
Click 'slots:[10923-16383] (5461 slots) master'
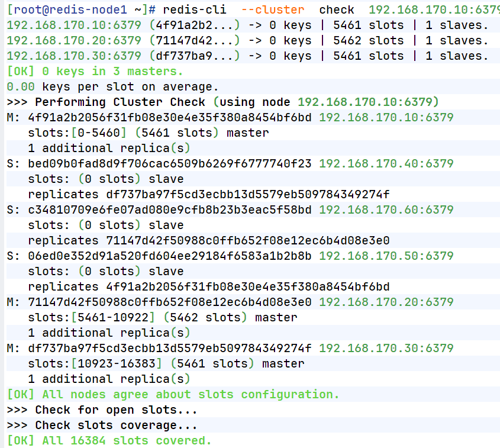pyautogui.click(x=166, y=364)
